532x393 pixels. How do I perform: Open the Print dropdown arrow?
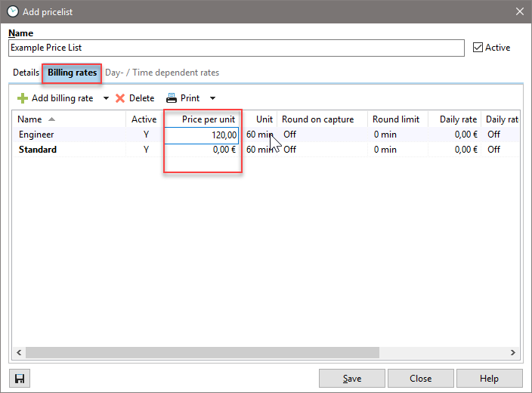212,98
